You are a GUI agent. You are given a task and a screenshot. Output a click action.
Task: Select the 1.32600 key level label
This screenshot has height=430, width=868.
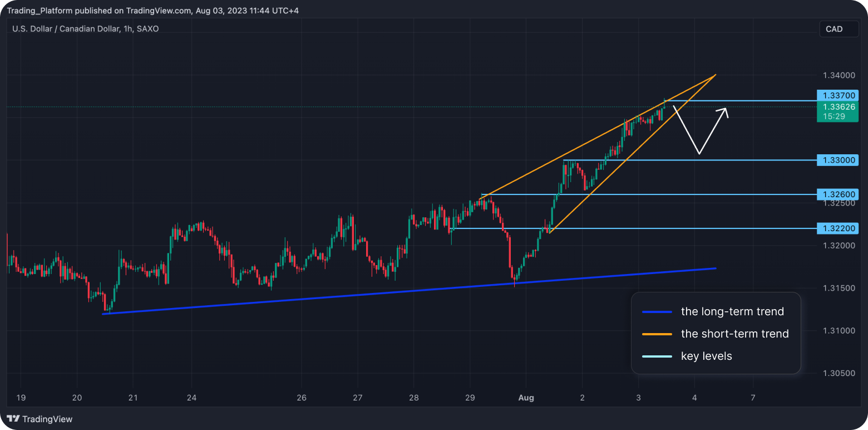[x=838, y=194]
